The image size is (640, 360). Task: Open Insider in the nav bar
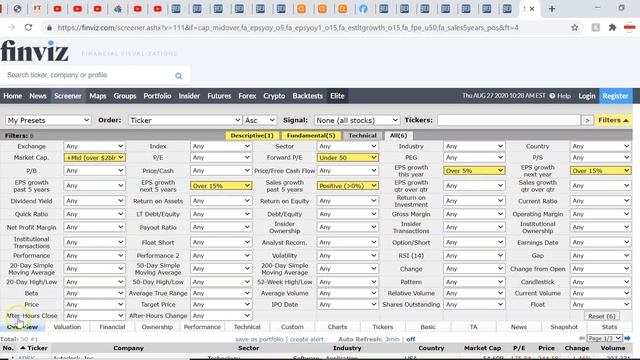click(x=189, y=96)
